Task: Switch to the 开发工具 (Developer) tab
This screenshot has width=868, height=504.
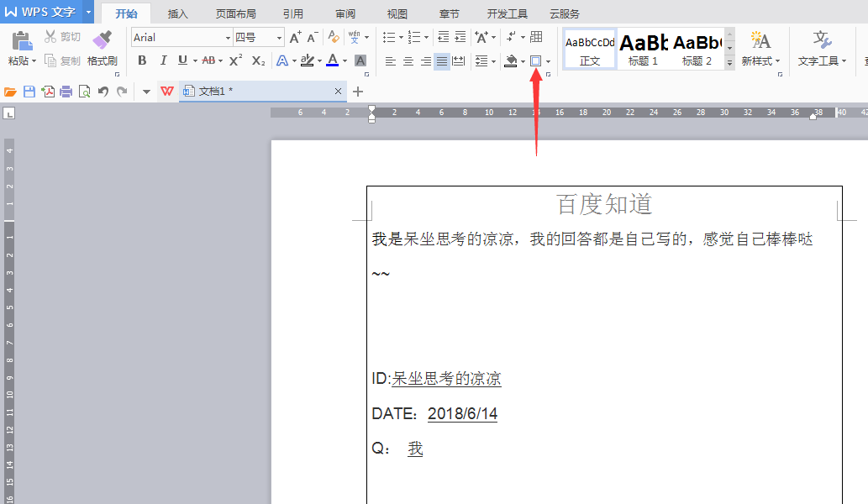Action: pos(507,13)
